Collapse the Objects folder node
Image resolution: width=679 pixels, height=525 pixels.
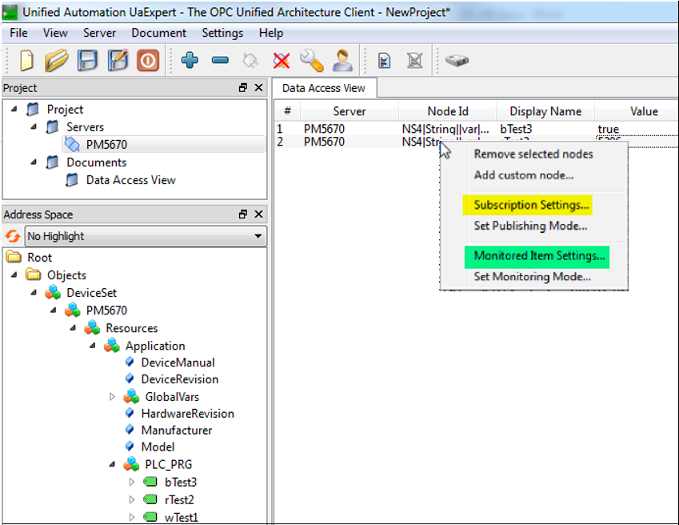pos(14,275)
